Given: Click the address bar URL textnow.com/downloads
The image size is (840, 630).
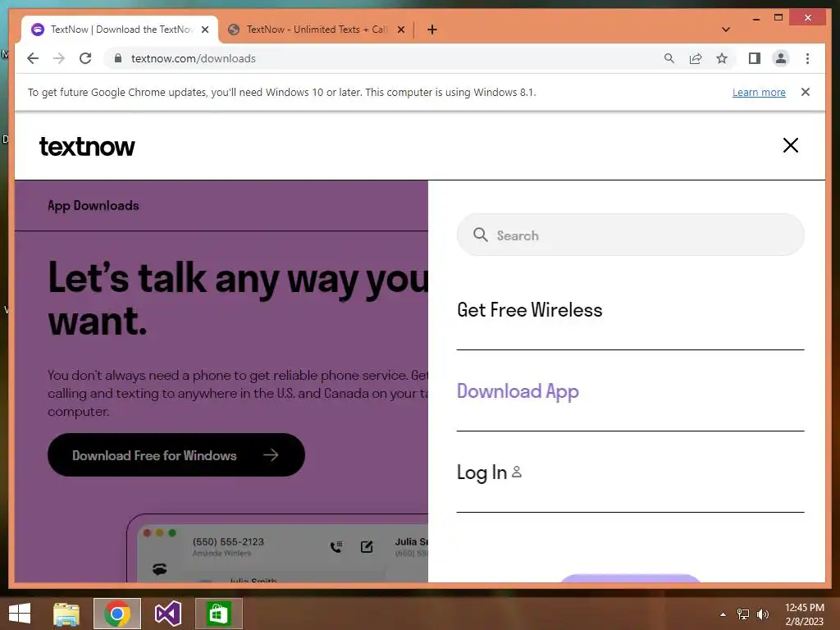Looking at the screenshot, I should [x=194, y=58].
